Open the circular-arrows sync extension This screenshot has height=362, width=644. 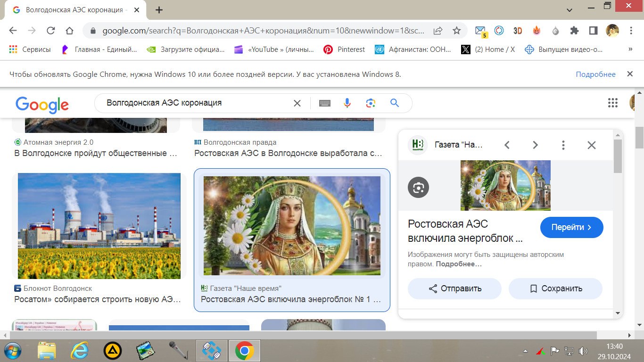[x=499, y=31]
